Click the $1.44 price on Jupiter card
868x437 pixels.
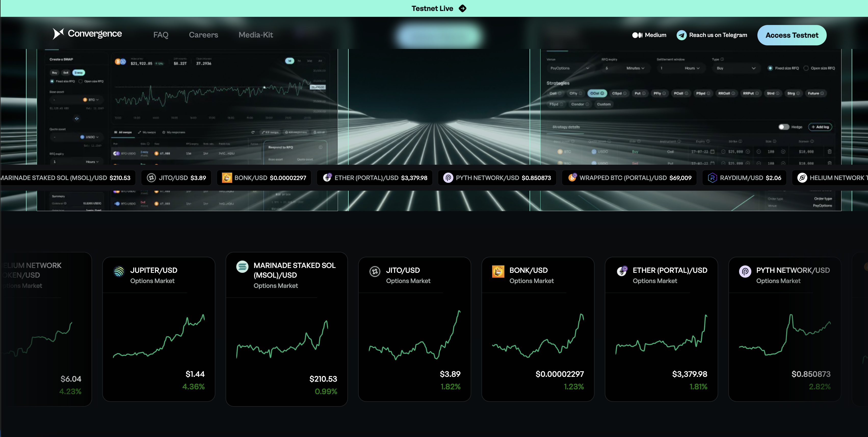[195, 374]
